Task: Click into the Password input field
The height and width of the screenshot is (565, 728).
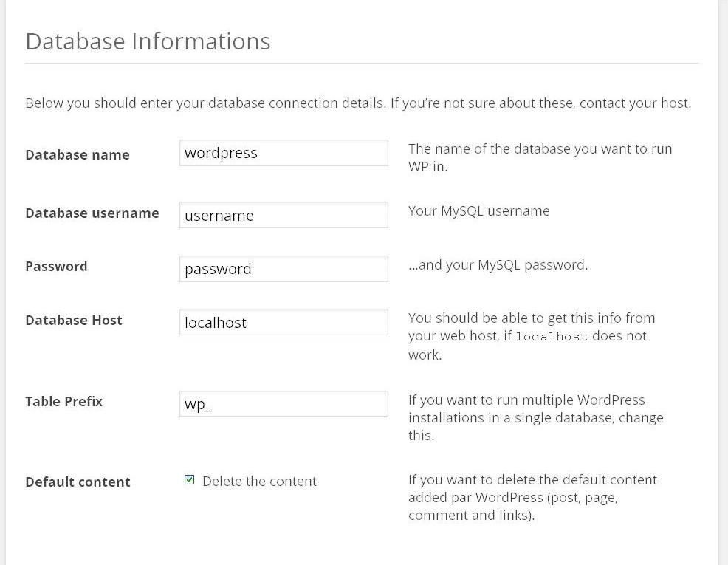Action: coord(284,269)
